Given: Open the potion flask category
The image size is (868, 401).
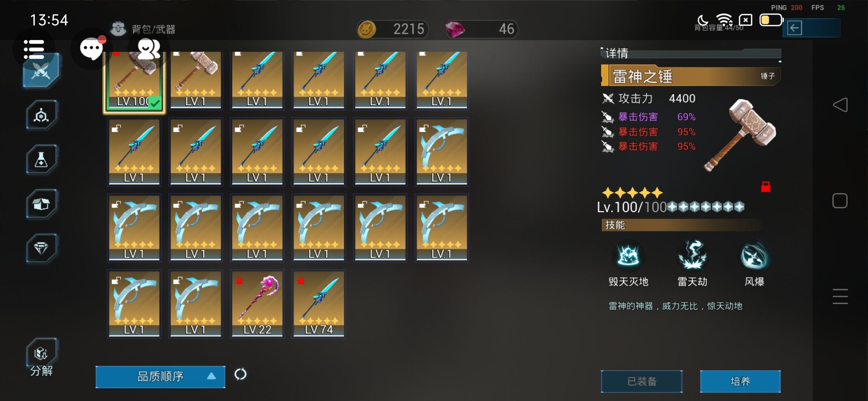Looking at the screenshot, I should pos(41,160).
